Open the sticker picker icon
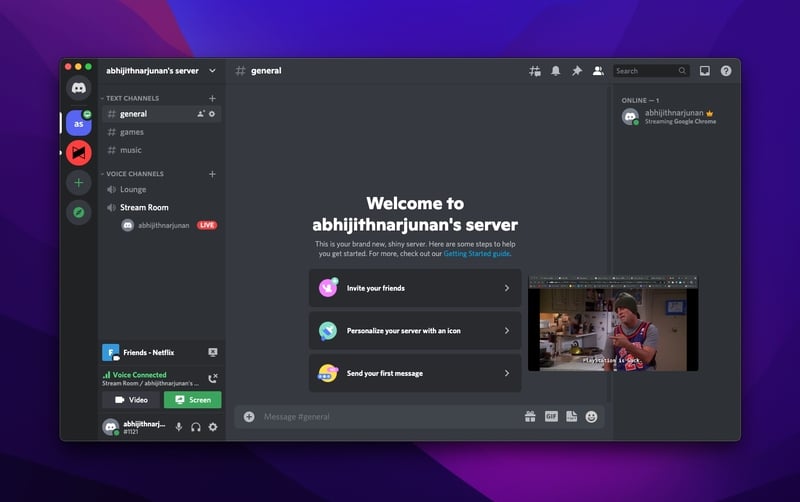Image resolution: width=800 pixels, height=502 pixels. coord(571,417)
